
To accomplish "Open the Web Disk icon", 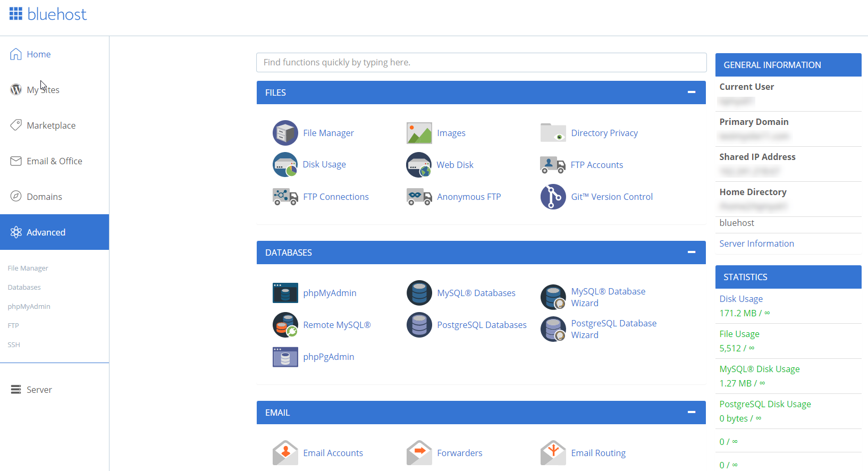I will pyautogui.click(x=419, y=165).
